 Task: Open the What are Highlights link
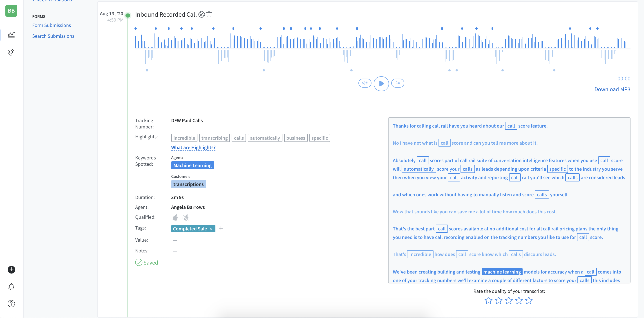[x=193, y=148]
